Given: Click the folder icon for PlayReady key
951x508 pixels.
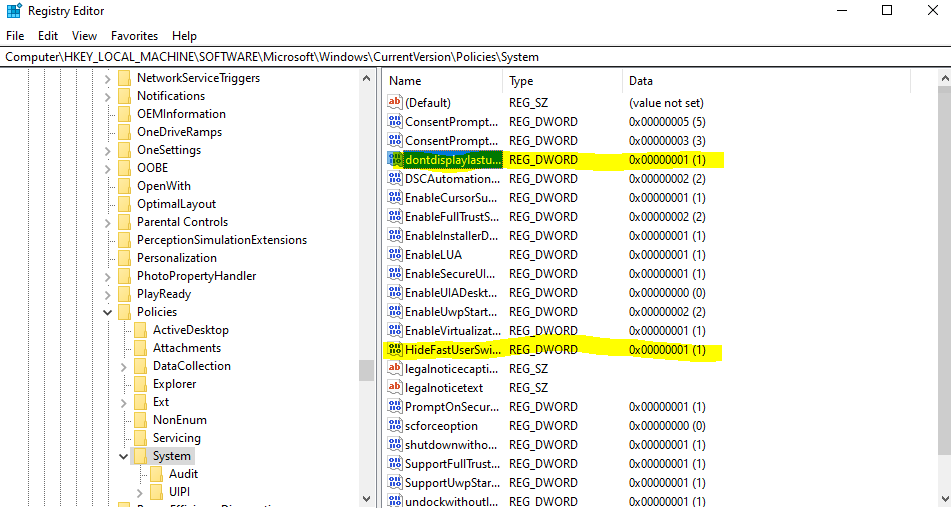Looking at the screenshot, I should (x=124, y=294).
